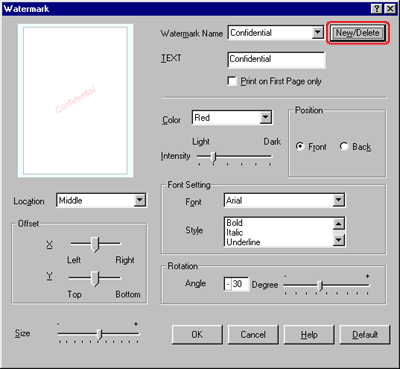Viewport: 400px width, 369px height.
Task: Select the Front position radio button
Action: (x=300, y=146)
